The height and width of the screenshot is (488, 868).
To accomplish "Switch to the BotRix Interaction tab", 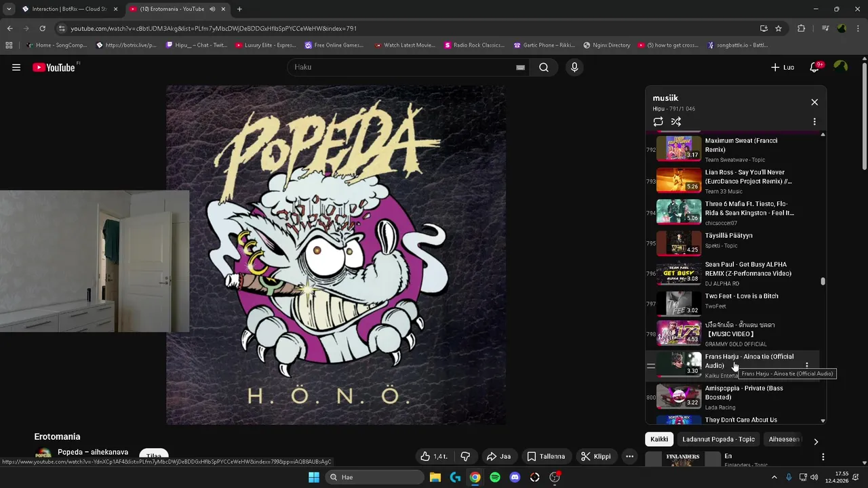I will (x=70, y=9).
